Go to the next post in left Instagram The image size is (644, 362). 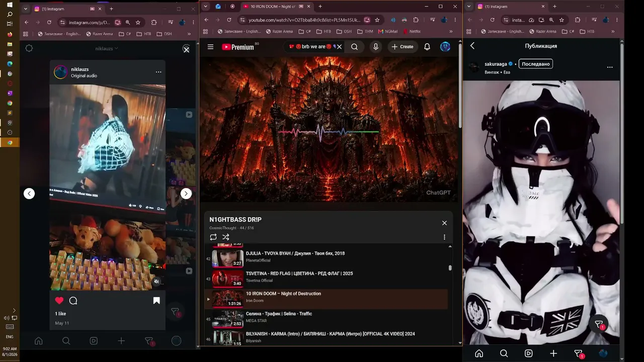(186, 194)
